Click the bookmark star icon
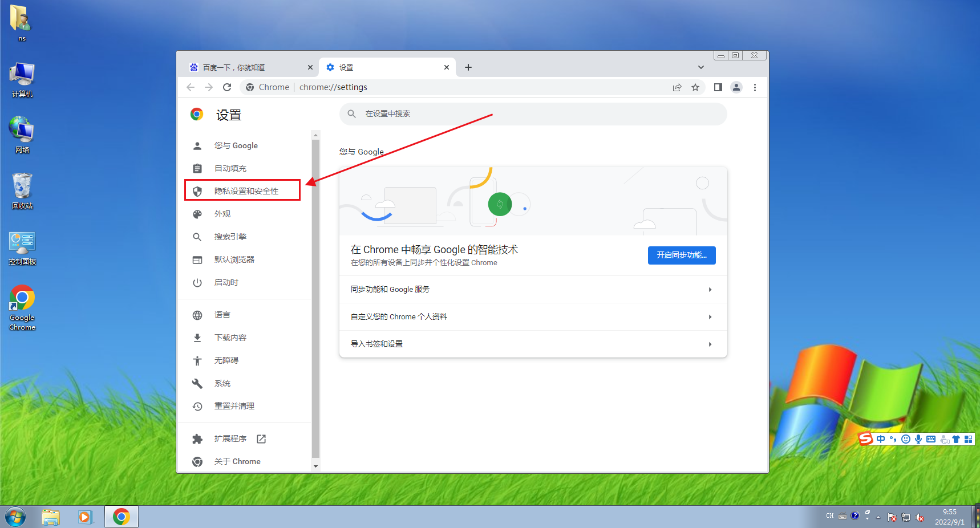Image resolution: width=980 pixels, height=528 pixels. pyautogui.click(x=695, y=87)
